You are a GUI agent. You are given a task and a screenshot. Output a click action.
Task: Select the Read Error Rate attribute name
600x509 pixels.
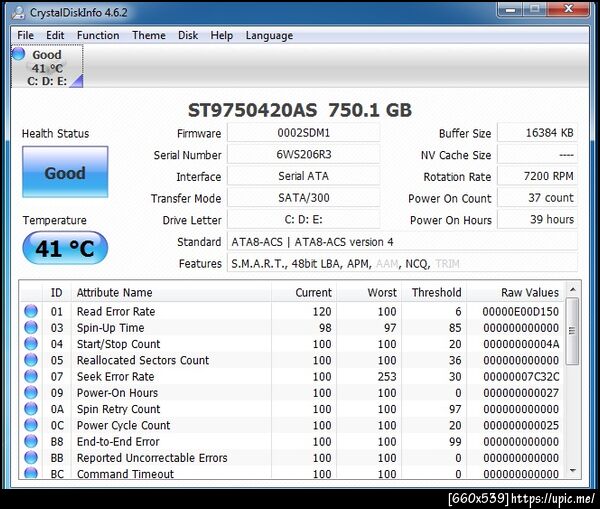[x=116, y=312]
